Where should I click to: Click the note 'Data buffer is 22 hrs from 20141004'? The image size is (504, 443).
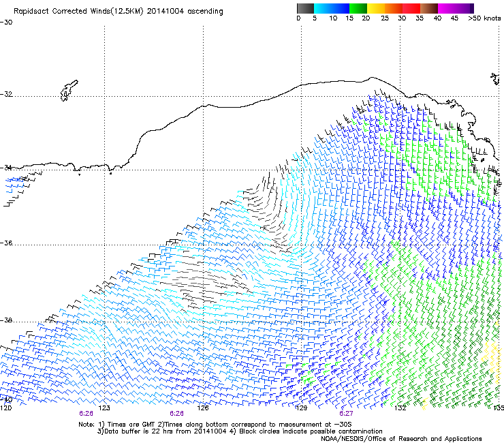[165, 431]
